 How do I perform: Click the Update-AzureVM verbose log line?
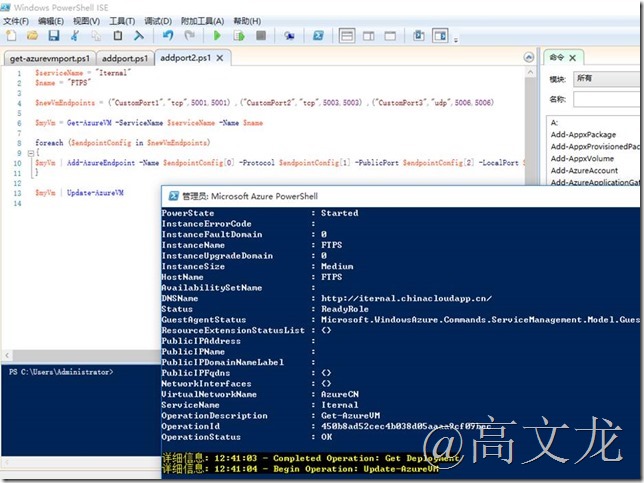click(301, 469)
